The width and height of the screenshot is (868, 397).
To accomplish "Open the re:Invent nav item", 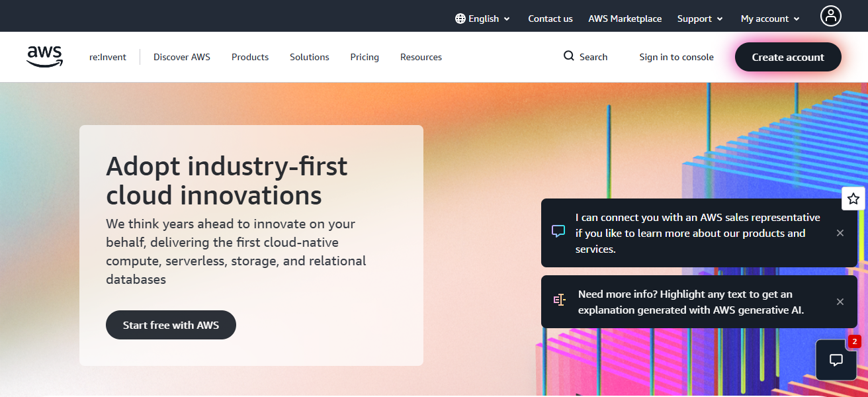I will click(x=108, y=57).
